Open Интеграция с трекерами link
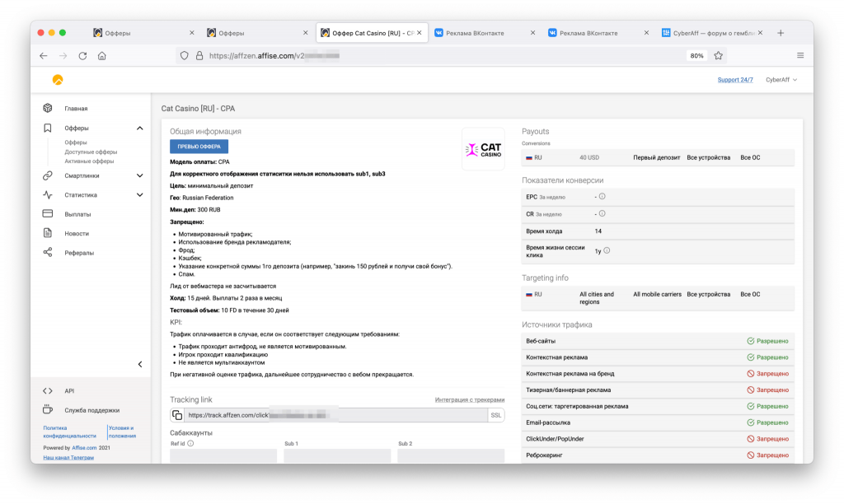 point(469,399)
